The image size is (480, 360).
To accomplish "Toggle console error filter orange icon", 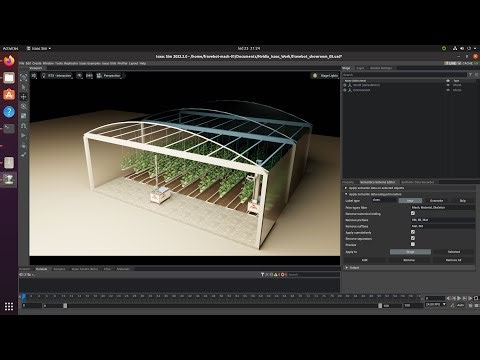I will (x=282, y=274).
